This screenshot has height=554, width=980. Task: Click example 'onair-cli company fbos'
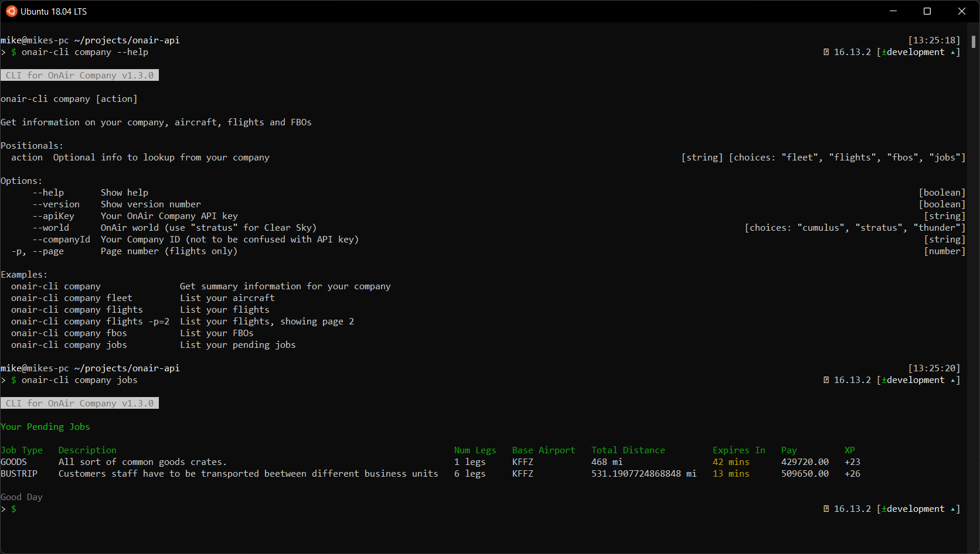[69, 333]
